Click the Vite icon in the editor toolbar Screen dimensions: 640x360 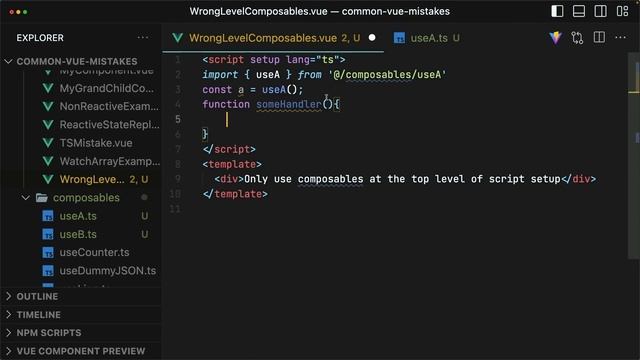click(555, 38)
